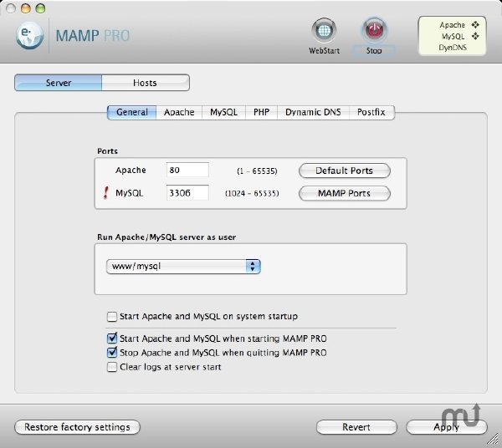Click the red Stop power icon
Image resolution: width=502 pixels, height=448 pixels.
(374, 31)
